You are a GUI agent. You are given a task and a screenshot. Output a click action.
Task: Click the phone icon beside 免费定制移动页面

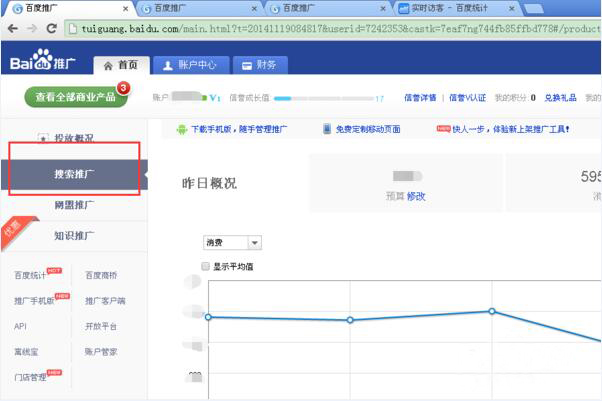click(x=327, y=129)
